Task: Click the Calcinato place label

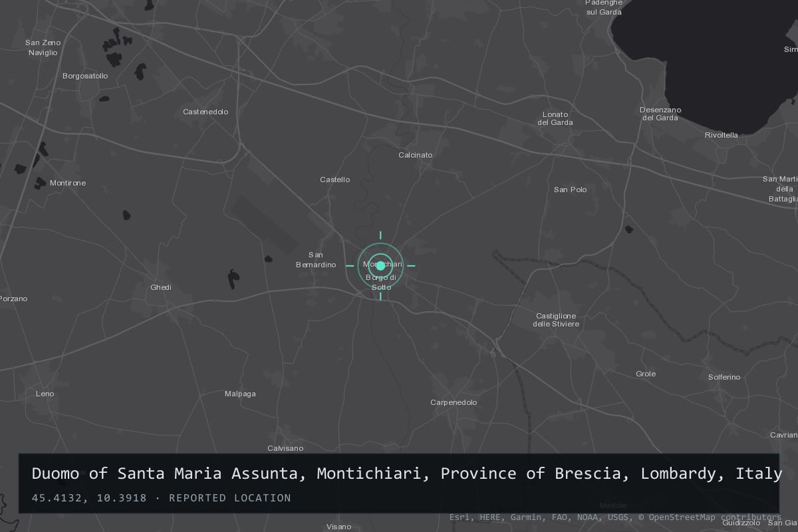Action: [x=416, y=155]
